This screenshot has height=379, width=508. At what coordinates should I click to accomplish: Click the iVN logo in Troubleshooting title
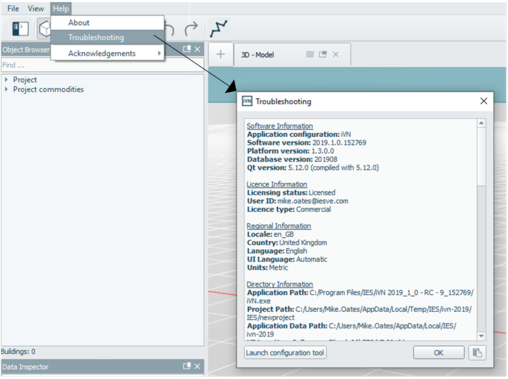click(x=247, y=101)
